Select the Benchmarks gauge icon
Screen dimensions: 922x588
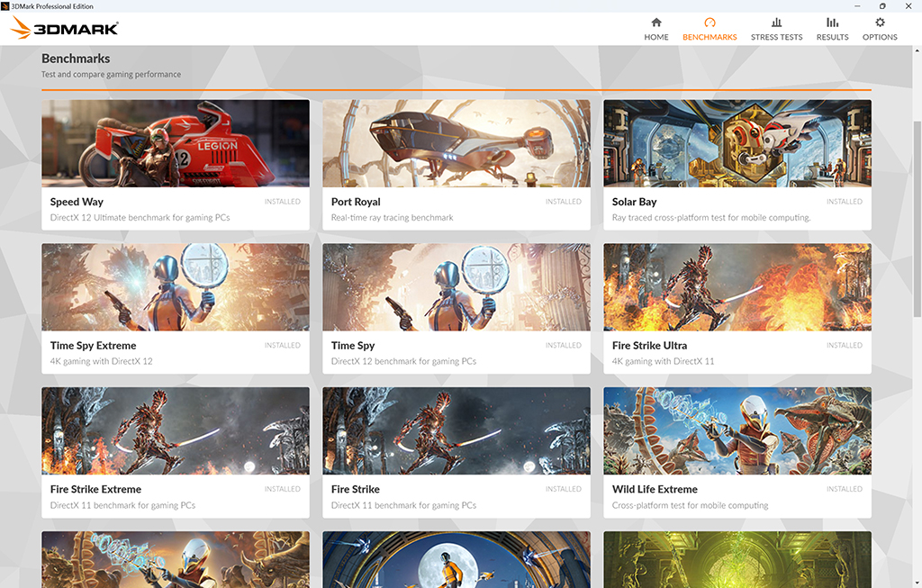tap(710, 23)
